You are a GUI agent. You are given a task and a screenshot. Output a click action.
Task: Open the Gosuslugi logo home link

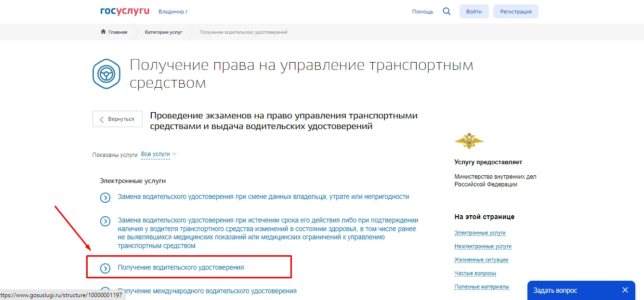(x=125, y=11)
